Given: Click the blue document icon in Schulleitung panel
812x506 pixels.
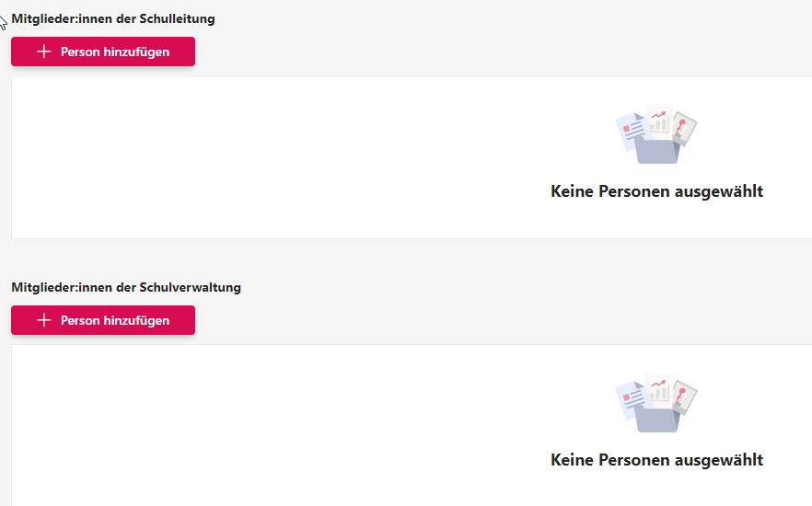Looking at the screenshot, I should click(x=629, y=130).
